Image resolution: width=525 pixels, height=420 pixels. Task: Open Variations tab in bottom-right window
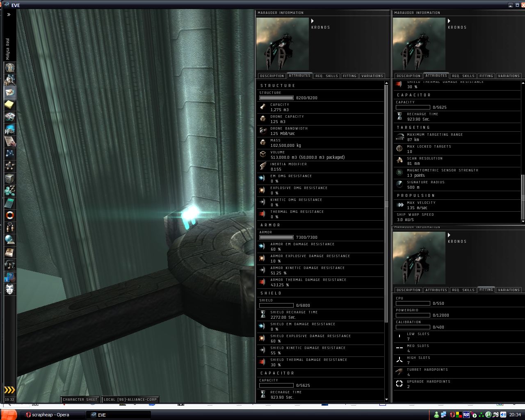[x=509, y=290]
